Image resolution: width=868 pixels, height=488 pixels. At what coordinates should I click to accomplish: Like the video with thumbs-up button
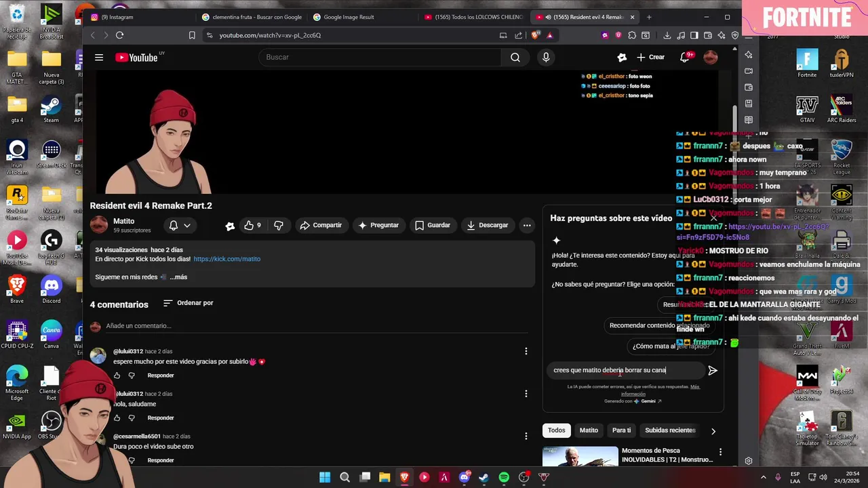tap(252, 225)
